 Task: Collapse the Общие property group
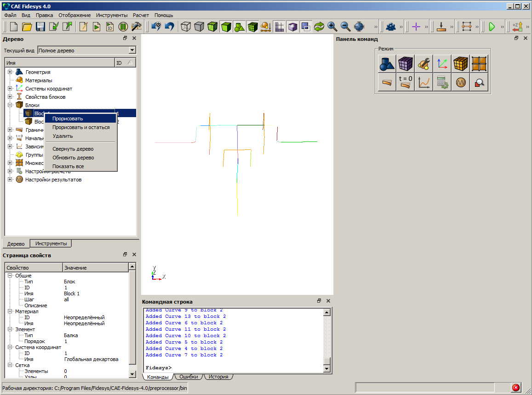10,276
